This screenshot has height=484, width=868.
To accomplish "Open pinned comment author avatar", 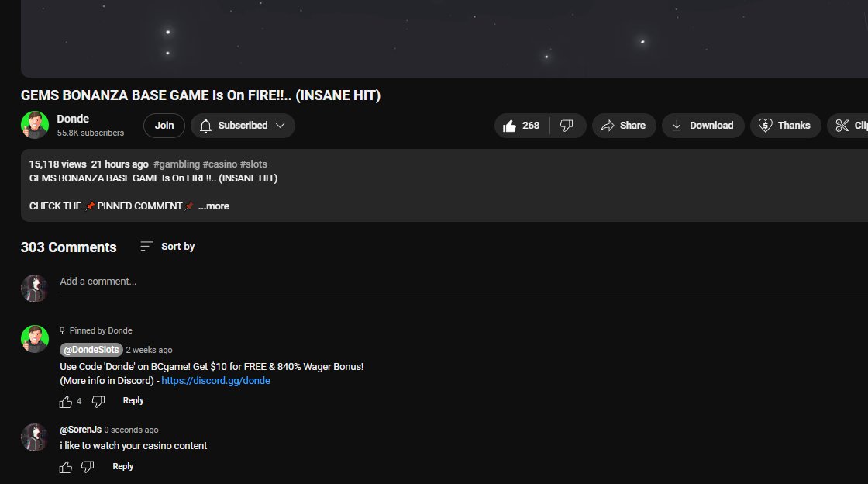I will pyautogui.click(x=35, y=339).
